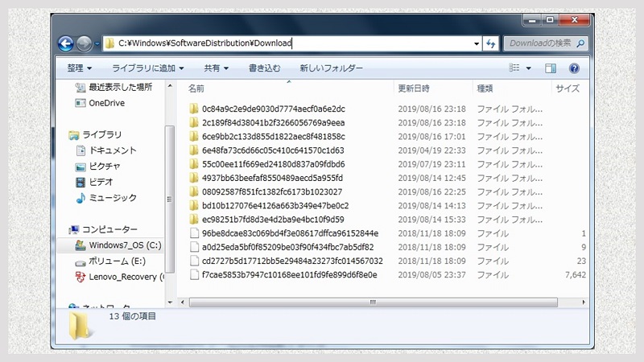Select folder 55c00ee11f669ed24180d837a09fdbd6
The width and height of the screenshot is (644, 362).
coord(273,164)
